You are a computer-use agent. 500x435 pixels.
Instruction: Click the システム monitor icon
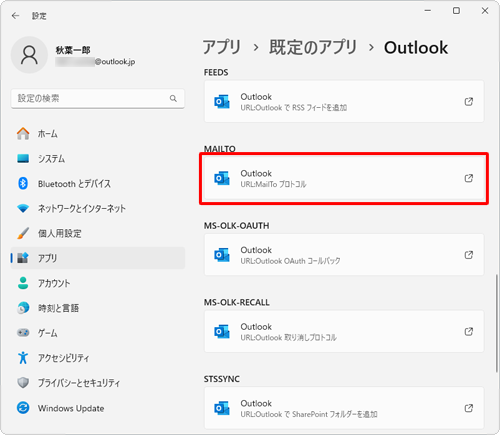point(23,159)
